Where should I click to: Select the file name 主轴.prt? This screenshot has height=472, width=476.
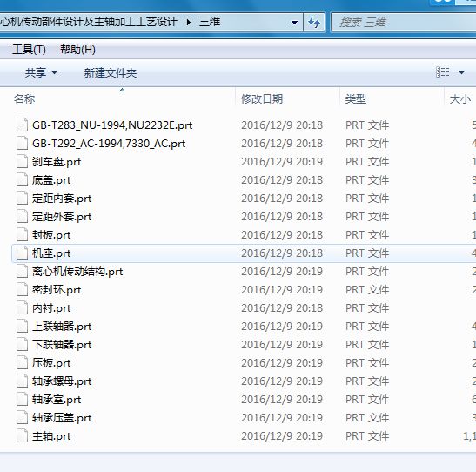(51, 436)
